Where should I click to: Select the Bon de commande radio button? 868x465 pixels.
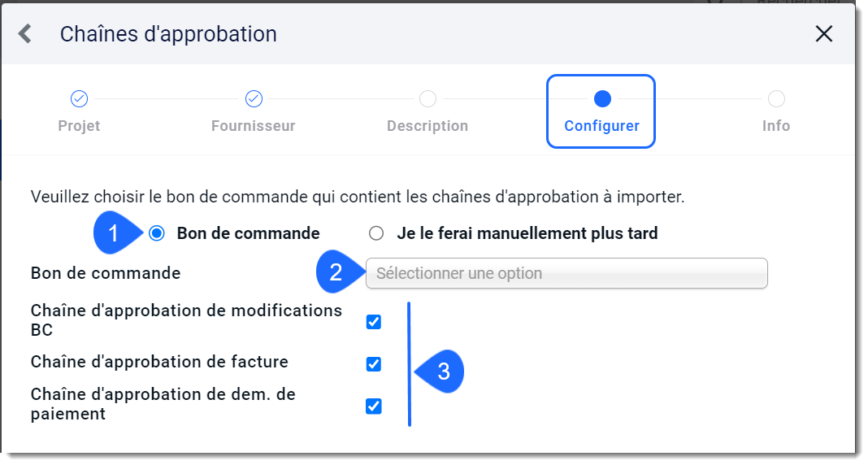tap(157, 233)
